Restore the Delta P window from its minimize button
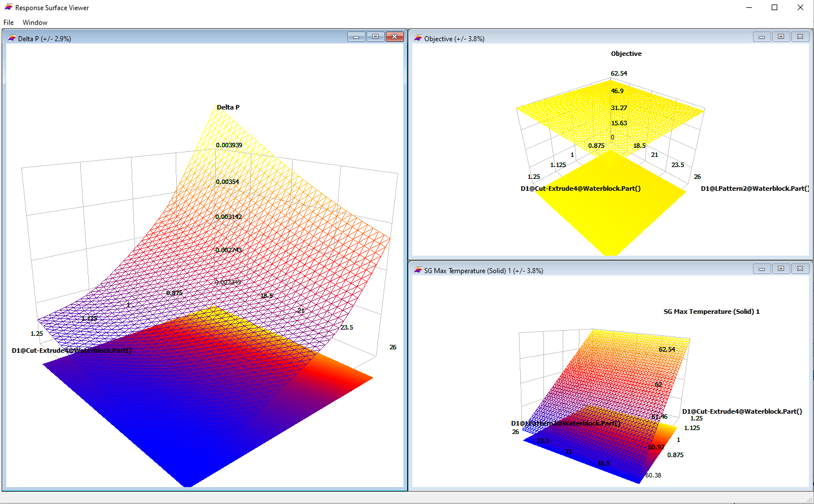The image size is (814, 504). [x=356, y=36]
